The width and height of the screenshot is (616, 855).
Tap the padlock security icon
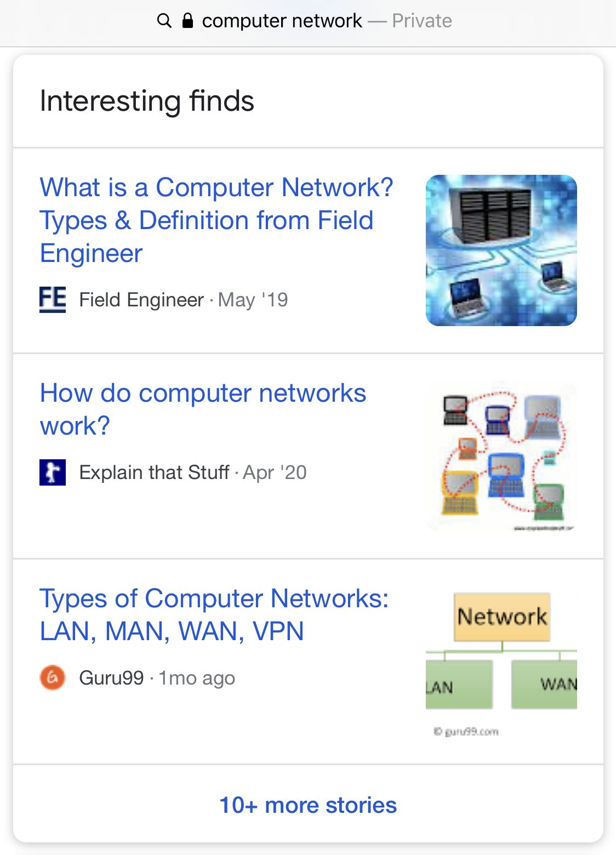(187, 20)
